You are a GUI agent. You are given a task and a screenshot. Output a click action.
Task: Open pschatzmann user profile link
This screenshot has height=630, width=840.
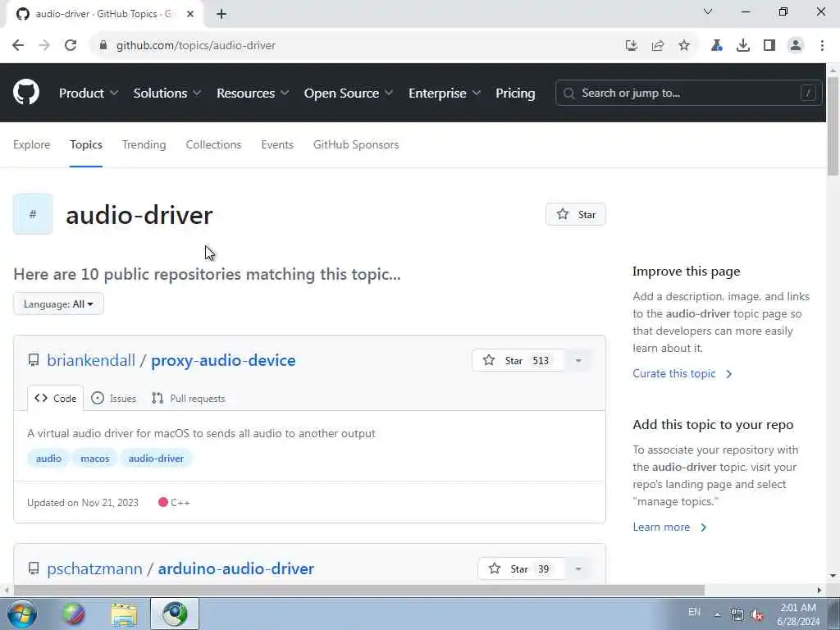click(x=95, y=568)
